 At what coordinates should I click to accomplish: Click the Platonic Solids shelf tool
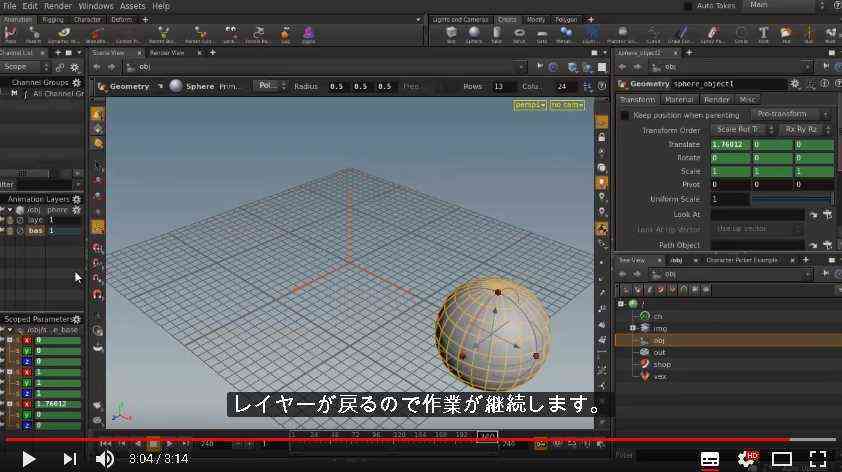[622, 34]
